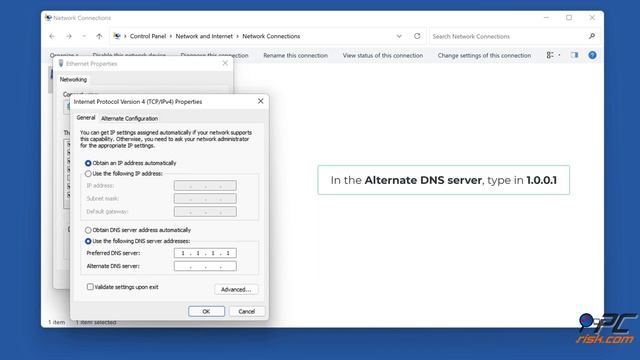Open the change view icon
The height and width of the screenshot is (360, 640).
(x=550, y=55)
